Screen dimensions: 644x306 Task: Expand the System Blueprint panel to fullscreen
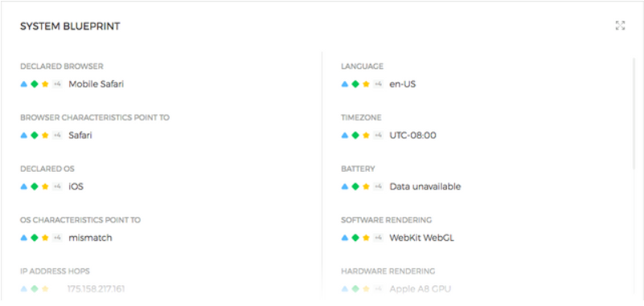point(620,26)
